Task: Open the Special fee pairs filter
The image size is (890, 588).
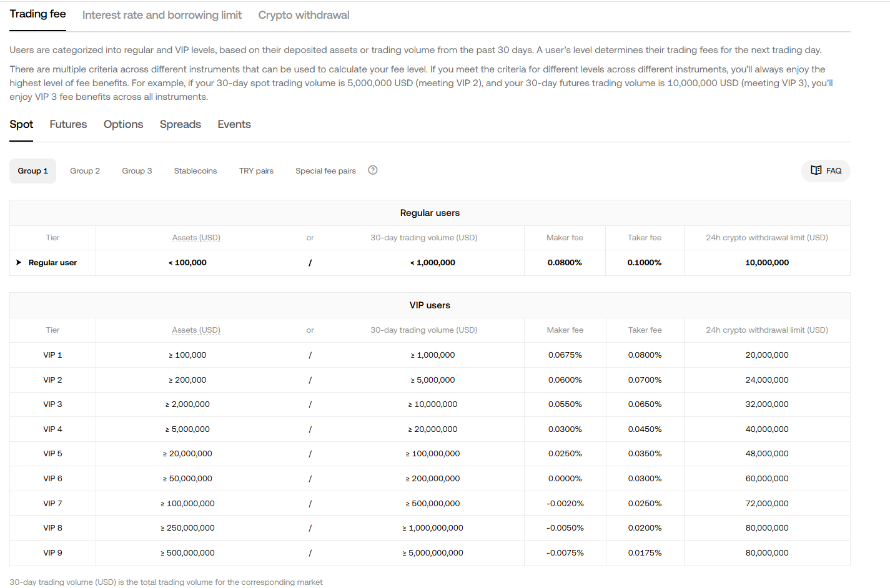Action: coord(325,171)
